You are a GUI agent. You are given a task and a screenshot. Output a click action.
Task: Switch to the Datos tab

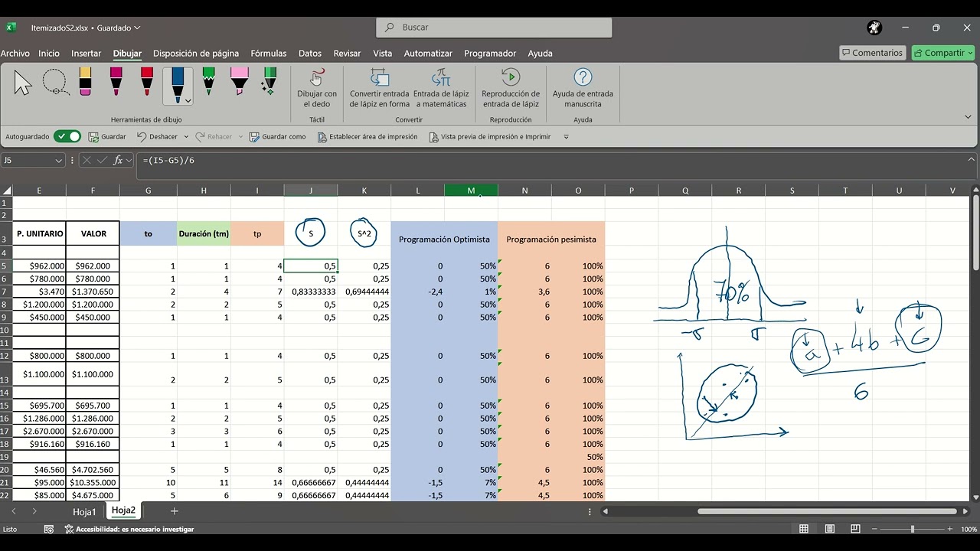coord(310,54)
